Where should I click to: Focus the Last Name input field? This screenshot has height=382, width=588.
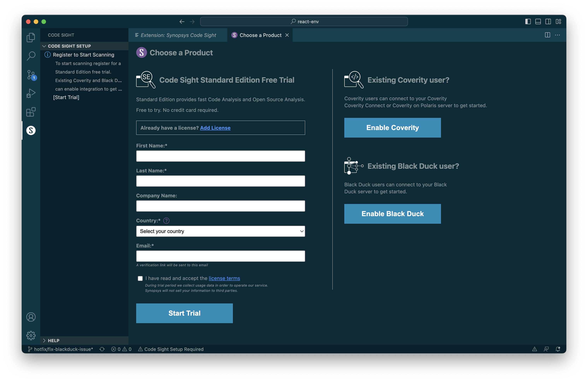click(220, 181)
